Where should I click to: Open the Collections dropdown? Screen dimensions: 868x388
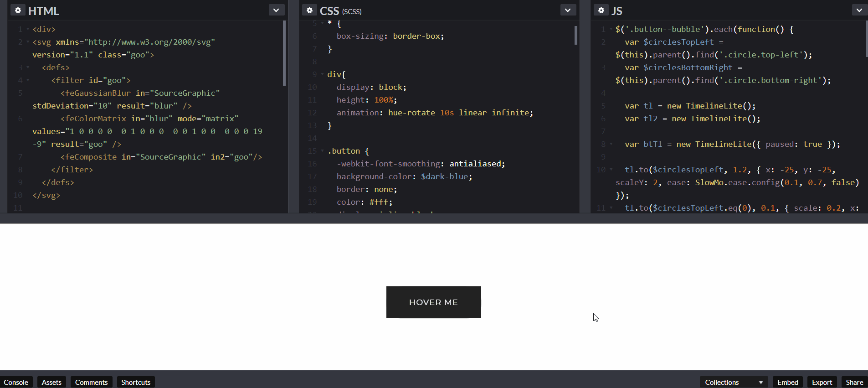point(734,382)
